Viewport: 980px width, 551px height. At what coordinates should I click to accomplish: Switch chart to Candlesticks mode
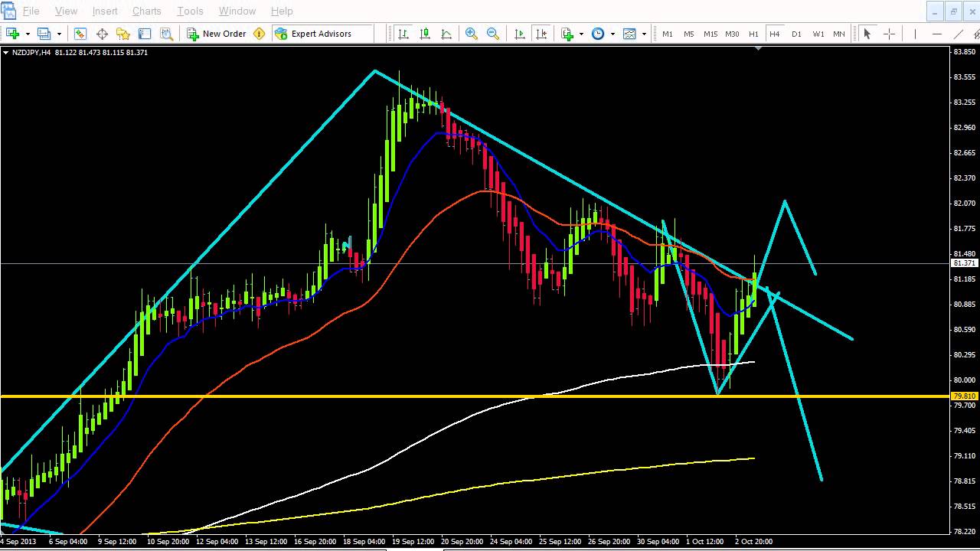coord(425,34)
